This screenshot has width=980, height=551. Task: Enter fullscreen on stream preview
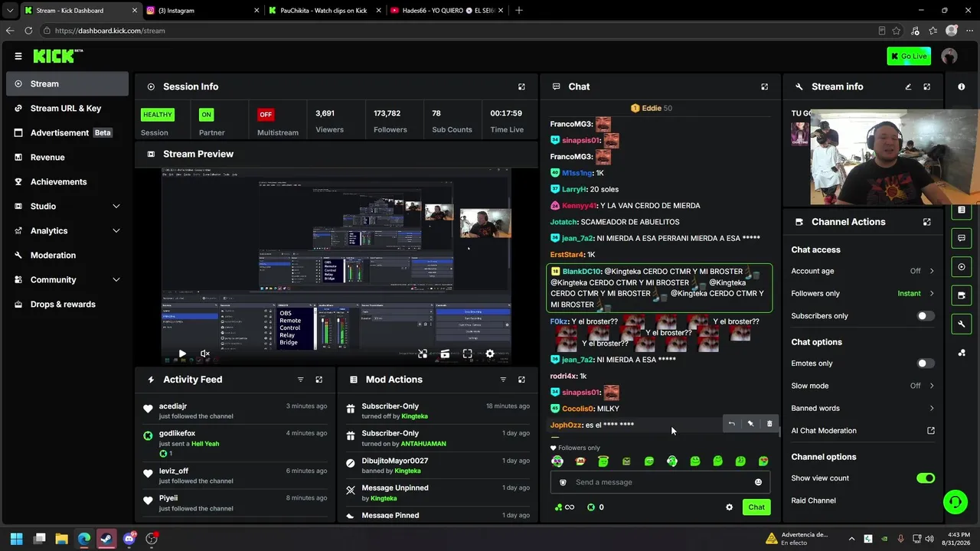point(467,354)
